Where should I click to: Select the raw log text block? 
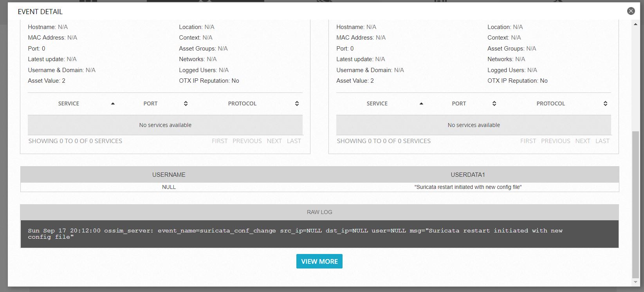click(x=319, y=234)
